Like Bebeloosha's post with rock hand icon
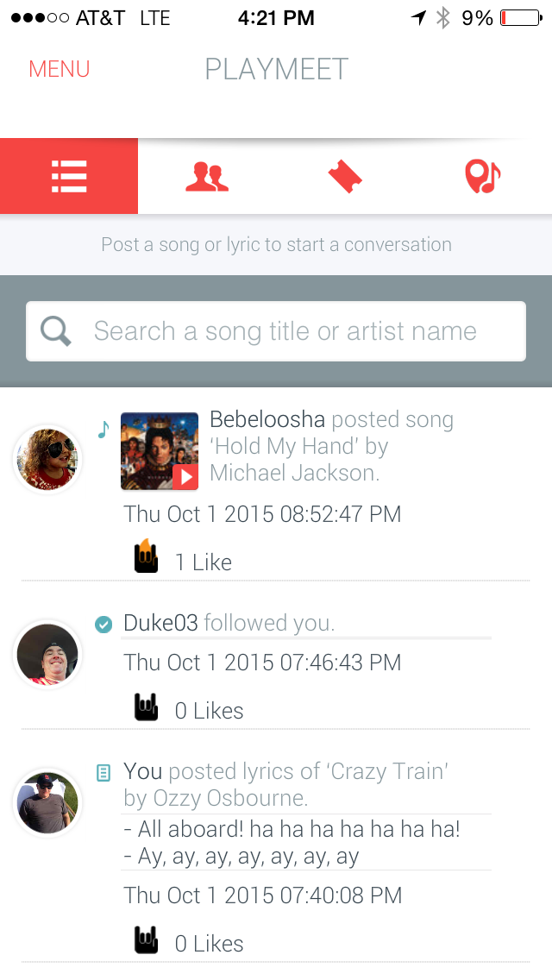Image resolution: width=552 pixels, height=980 pixels. pyautogui.click(x=147, y=557)
